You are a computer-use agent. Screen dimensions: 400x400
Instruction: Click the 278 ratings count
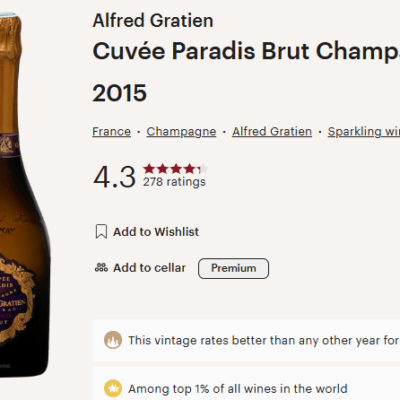[174, 182]
